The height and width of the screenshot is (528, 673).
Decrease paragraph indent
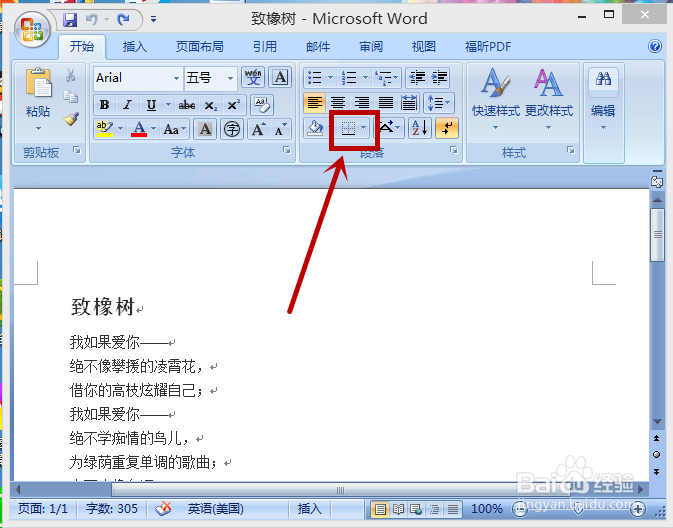pos(417,78)
